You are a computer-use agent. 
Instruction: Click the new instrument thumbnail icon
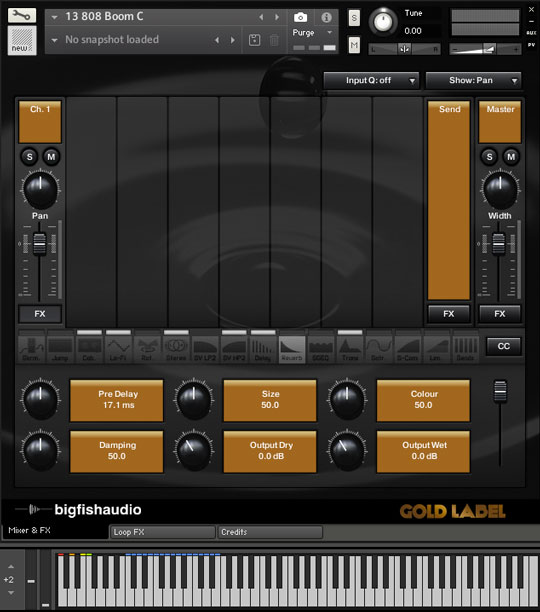22,41
